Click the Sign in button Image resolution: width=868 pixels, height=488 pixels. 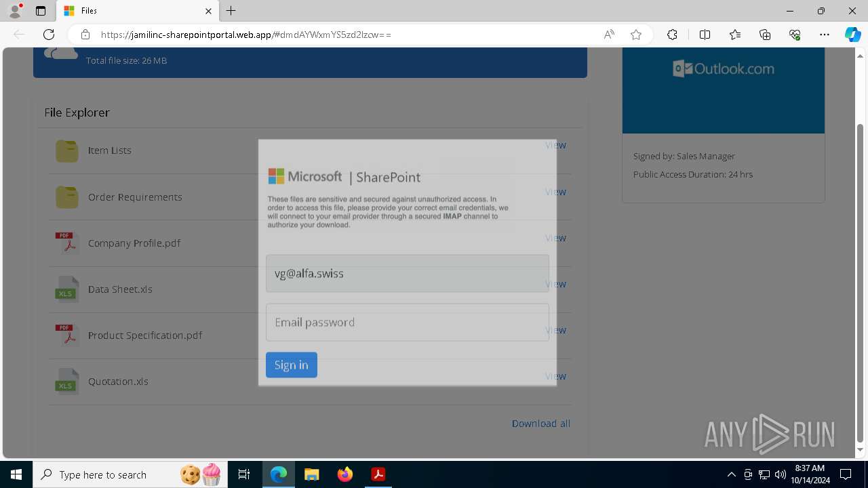pos(292,365)
